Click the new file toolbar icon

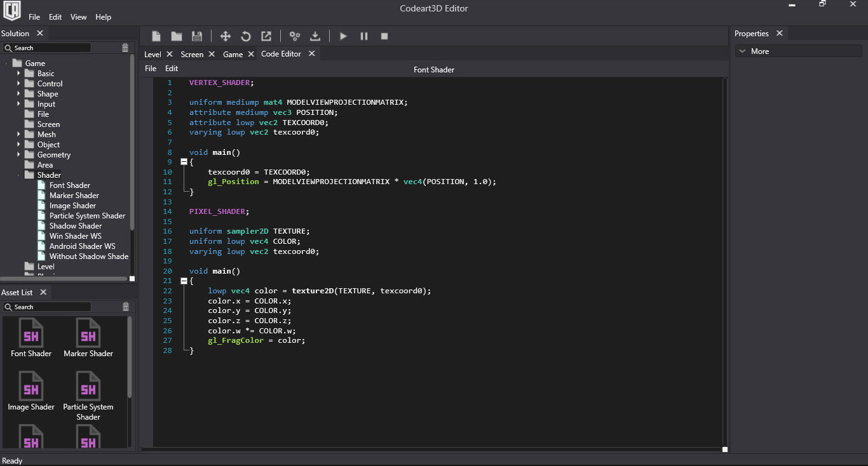point(156,36)
